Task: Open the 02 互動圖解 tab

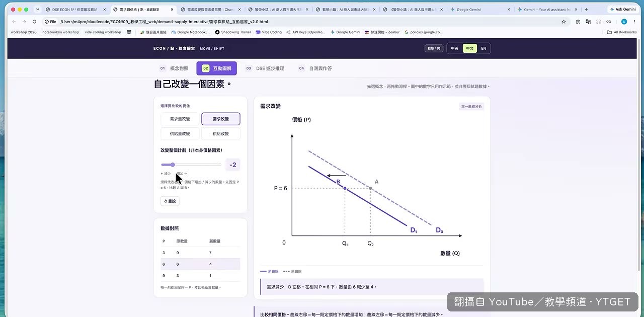Action: 217,68
